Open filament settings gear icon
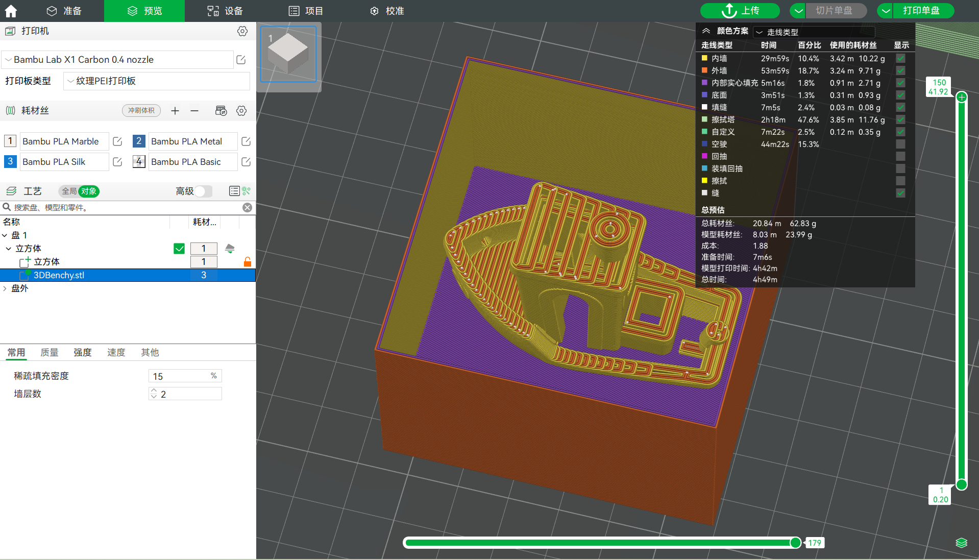Viewport: 979px width, 560px height. point(241,111)
